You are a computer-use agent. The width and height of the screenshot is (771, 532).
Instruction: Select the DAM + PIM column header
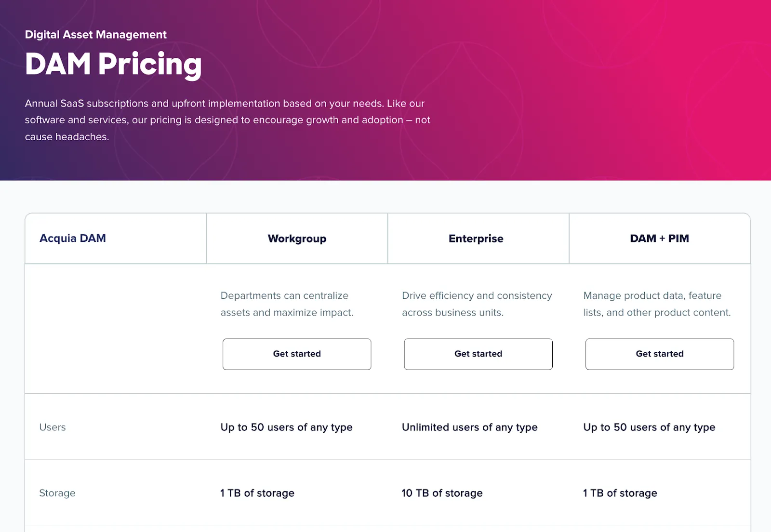pos(659,238)
